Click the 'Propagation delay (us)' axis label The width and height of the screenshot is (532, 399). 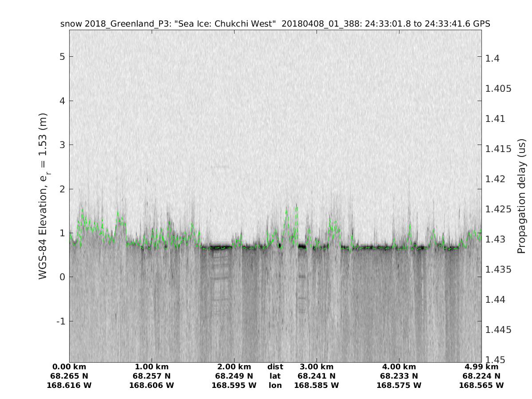[521, 196]
